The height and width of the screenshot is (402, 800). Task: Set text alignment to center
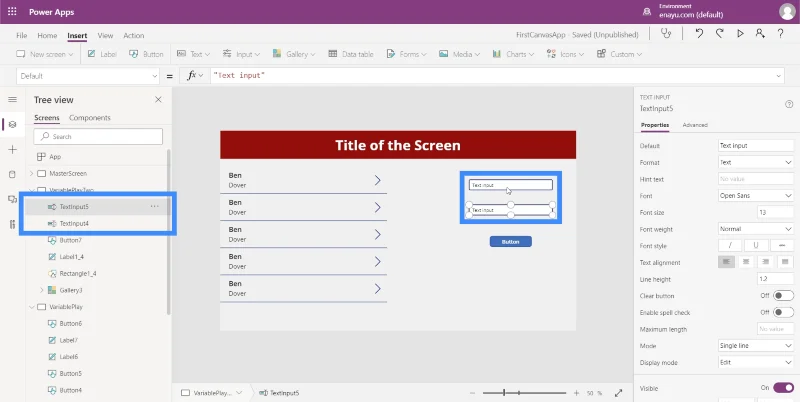pos(746,262)
